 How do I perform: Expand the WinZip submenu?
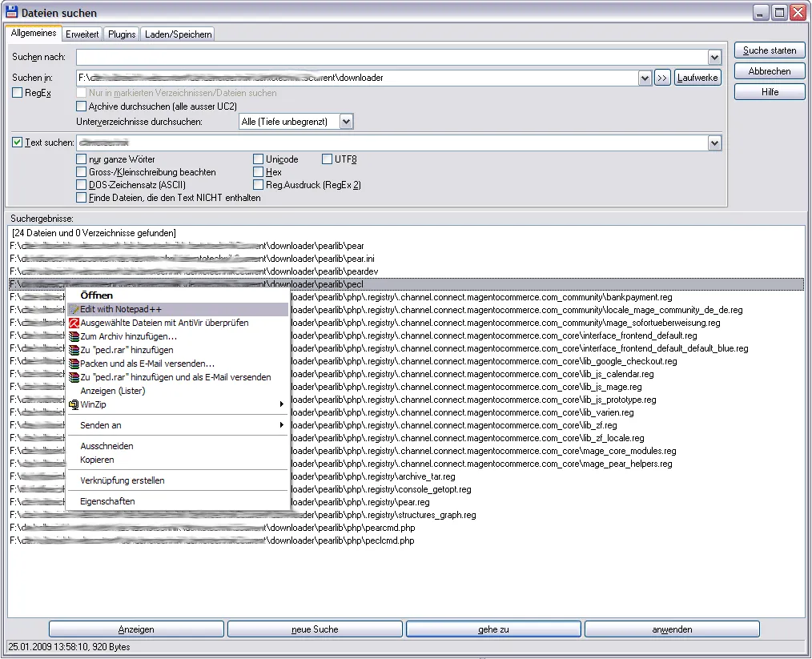[x=281, y=404]
